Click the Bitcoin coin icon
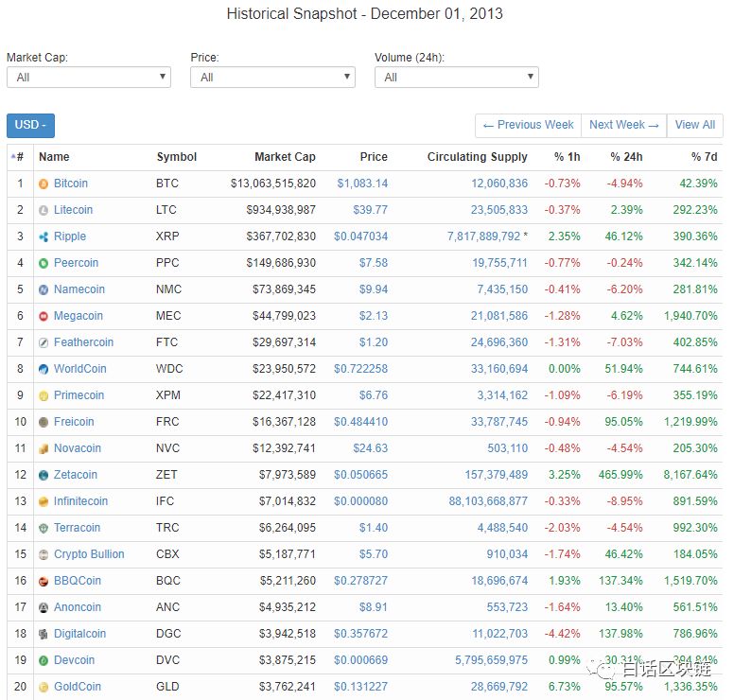This screenshot has height=700, width=734. (x=44, y=184)
